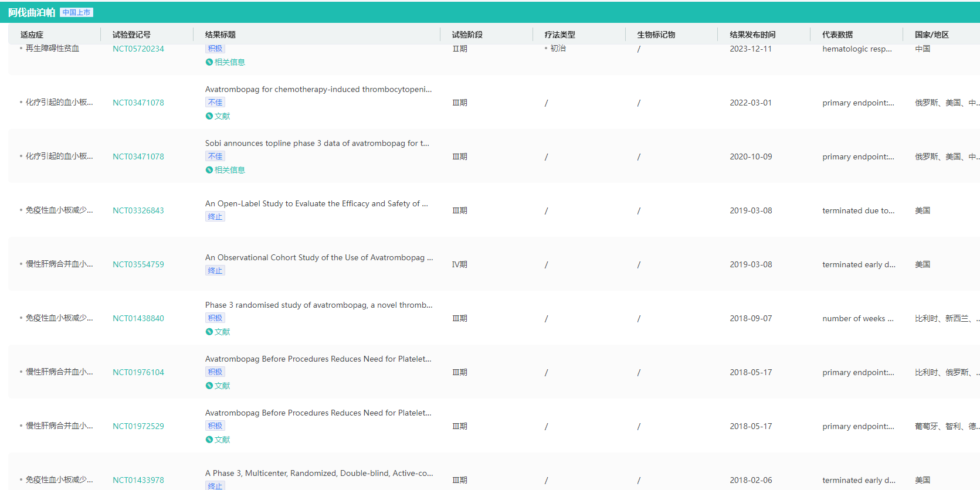Open trial NCT03326843 registration link
This screenshot has height=490, width=980.
click(x=138, y=210)
